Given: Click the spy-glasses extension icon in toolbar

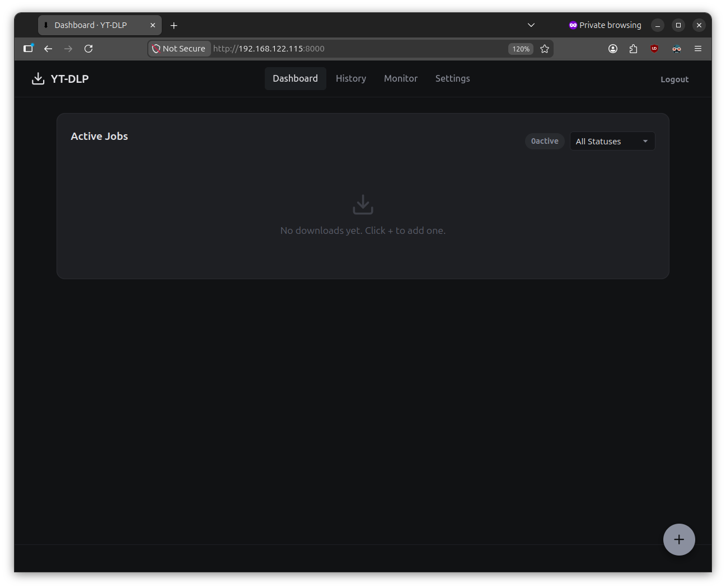Looking at the screenshot, I should [x=677, y=49].
